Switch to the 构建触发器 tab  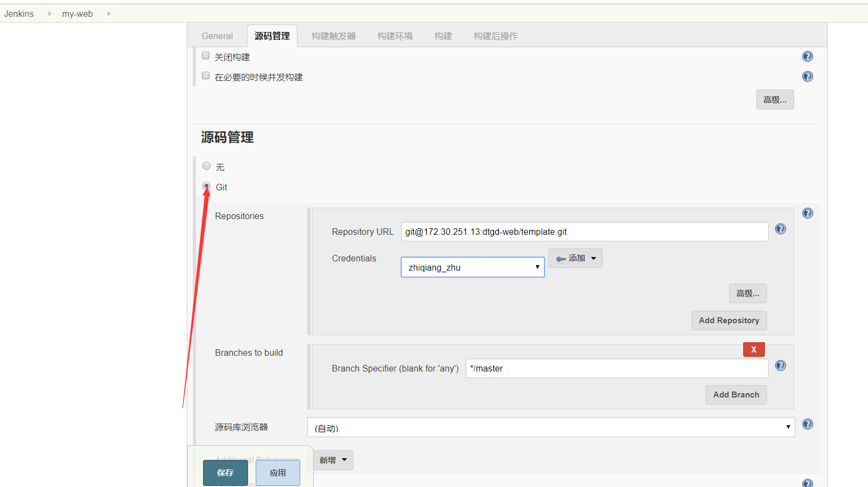(333, 36)
